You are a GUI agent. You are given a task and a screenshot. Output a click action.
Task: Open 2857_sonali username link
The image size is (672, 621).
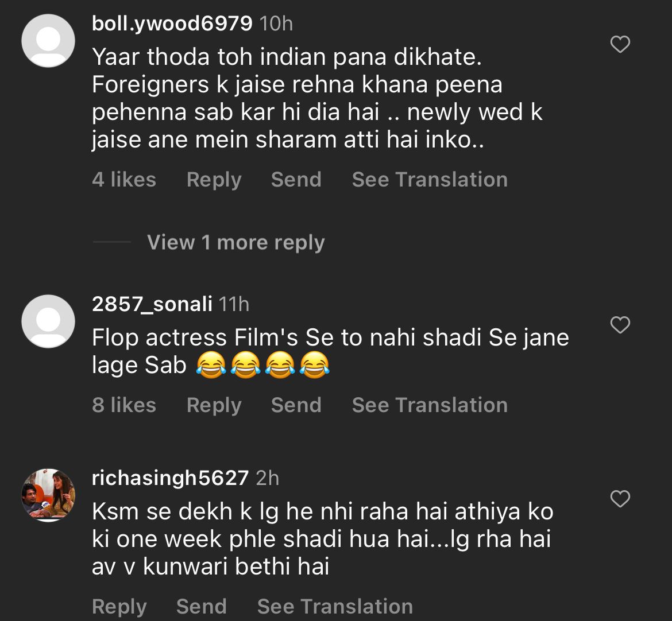(x=152, y=304)
